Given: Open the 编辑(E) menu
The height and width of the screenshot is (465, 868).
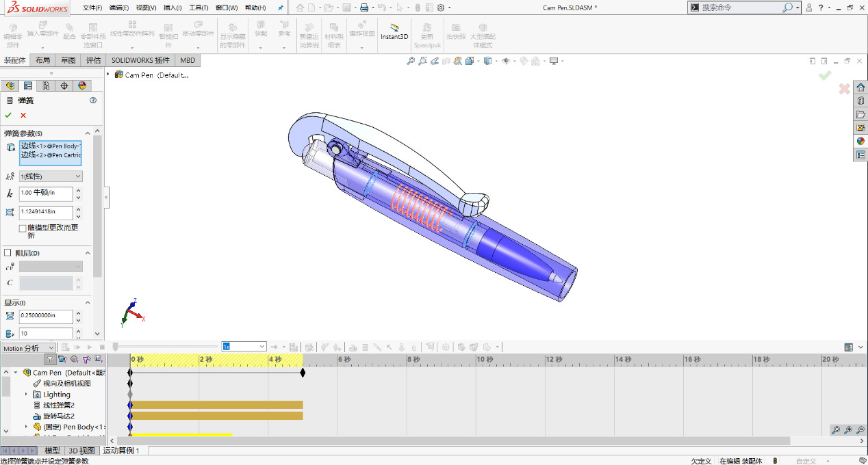Looking at the screenshot, I should pos(119,8).
